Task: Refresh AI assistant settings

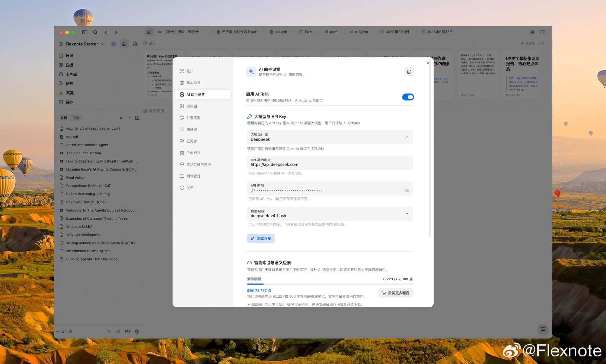Action: [x=409, y=72]
